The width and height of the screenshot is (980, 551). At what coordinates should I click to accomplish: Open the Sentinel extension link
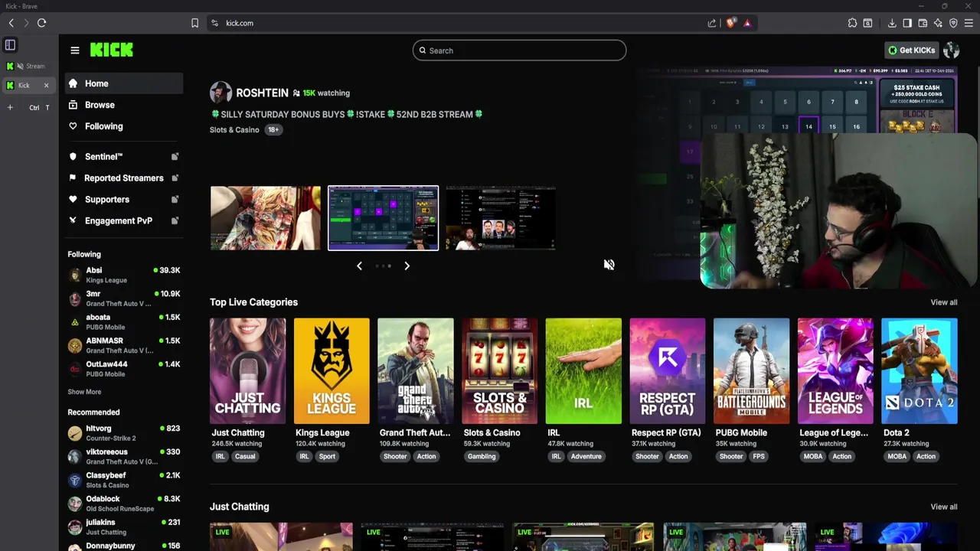pos(124,156)
